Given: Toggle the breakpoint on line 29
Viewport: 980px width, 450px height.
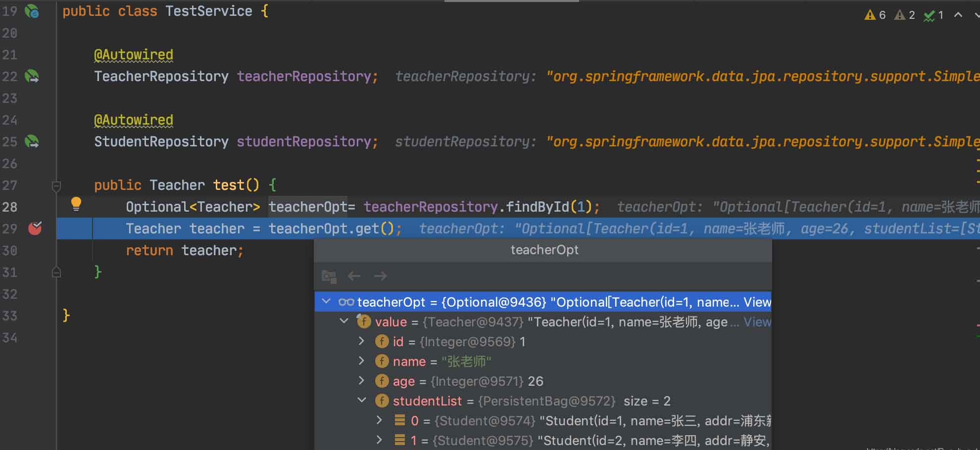Looking at the screenshot, I should 35,228.
